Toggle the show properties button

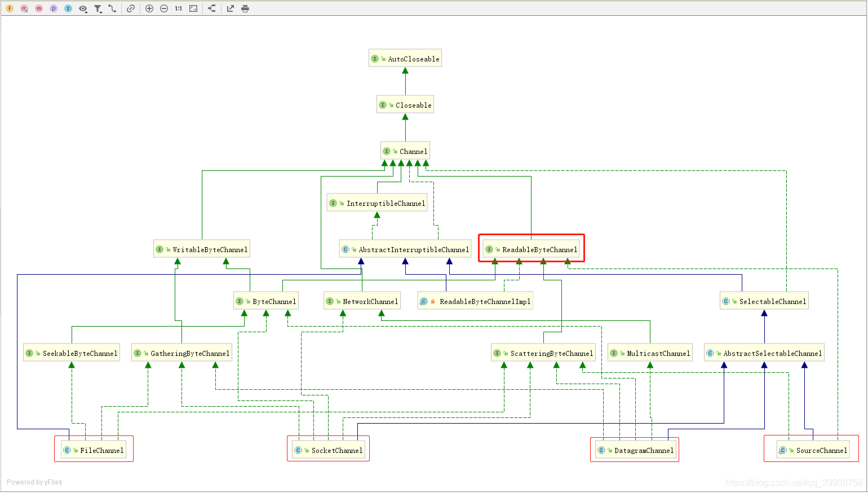[x=54, y=8]
